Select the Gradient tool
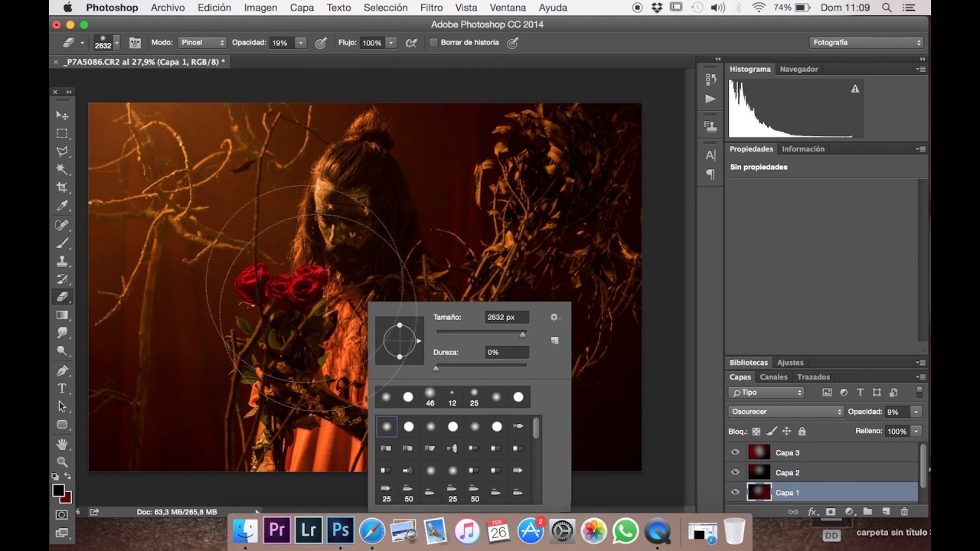Viewport: 980px width, 551px height. [63, 315]
